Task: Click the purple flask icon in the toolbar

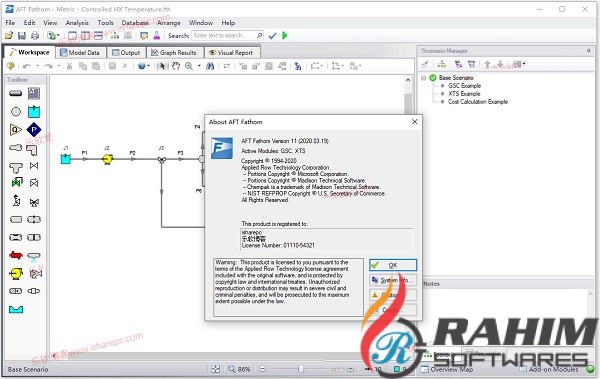Action: coord(157,36)
